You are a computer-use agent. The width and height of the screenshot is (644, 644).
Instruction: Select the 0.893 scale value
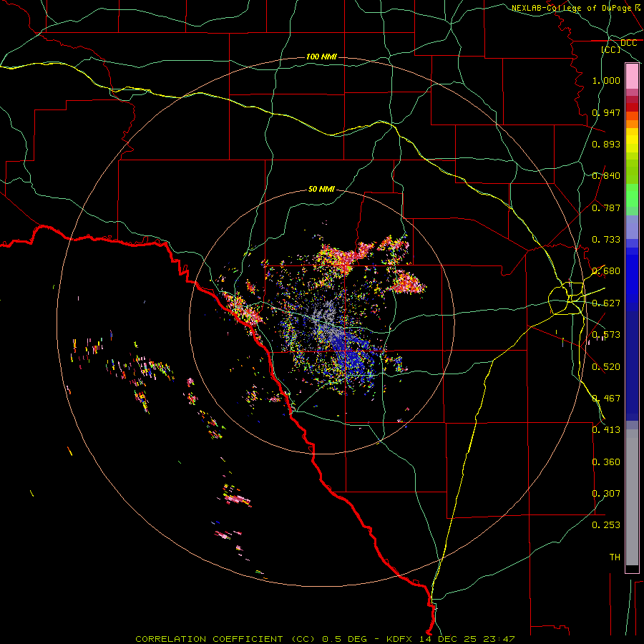[606, 144]
